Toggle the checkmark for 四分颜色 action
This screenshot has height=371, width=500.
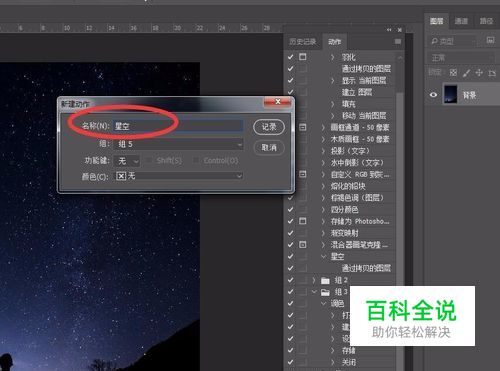pos(290,209)
